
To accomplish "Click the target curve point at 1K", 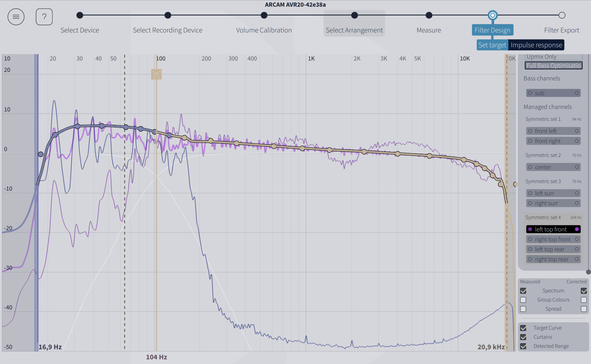I will pyautogui.click(x=302, y=148).
